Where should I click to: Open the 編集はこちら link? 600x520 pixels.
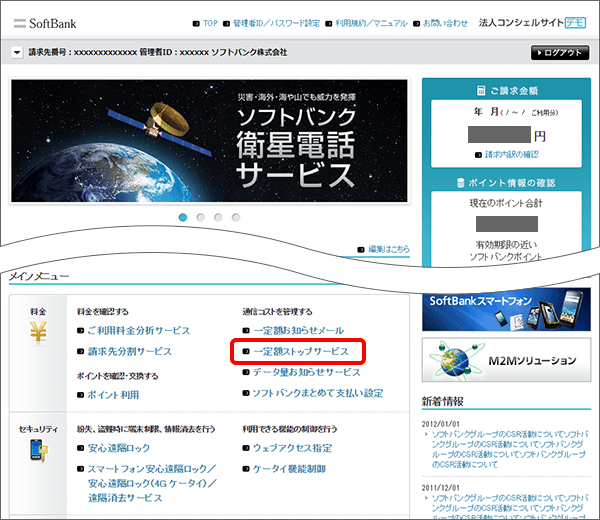click(x=388, y=249)
